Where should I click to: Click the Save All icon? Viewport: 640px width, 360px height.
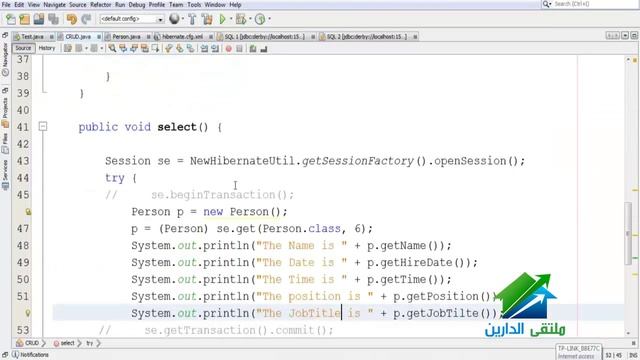[53, 19]
